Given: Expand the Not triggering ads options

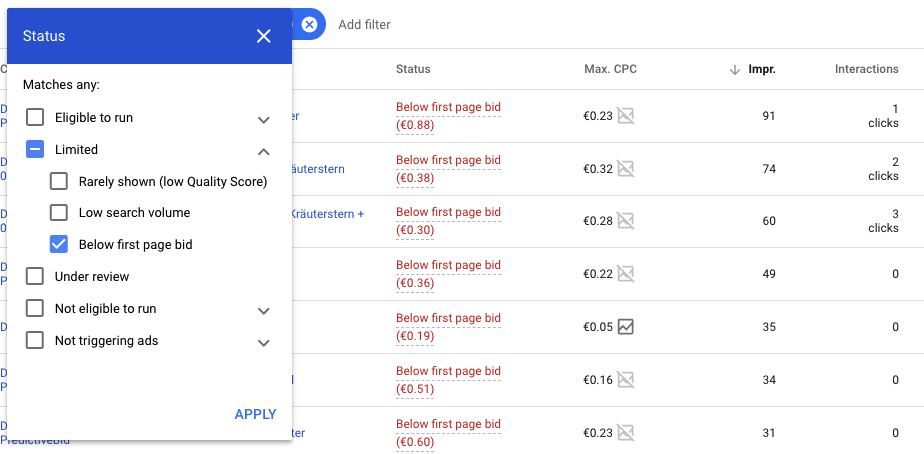Looking at the screenshot, I should (x=263, y=343).
